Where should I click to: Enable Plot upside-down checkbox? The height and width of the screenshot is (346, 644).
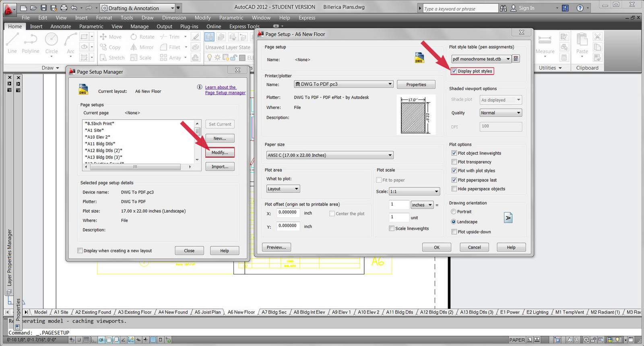[x=454, y=232]
